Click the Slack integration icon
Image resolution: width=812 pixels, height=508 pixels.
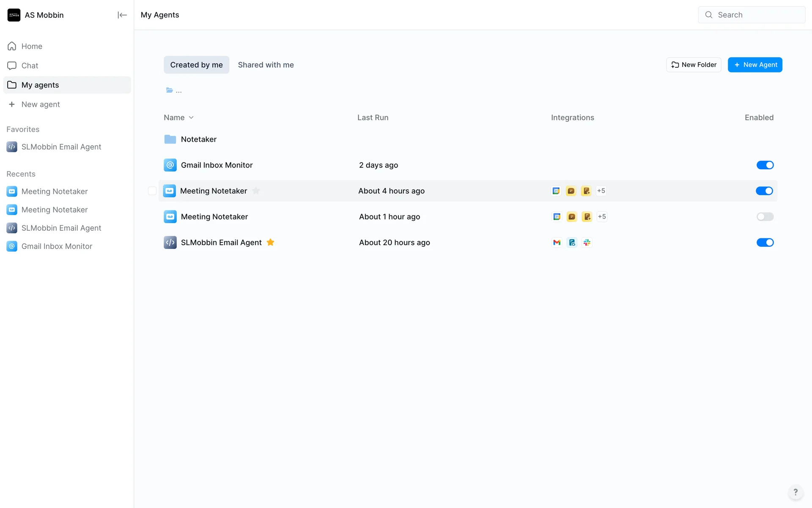587,243
